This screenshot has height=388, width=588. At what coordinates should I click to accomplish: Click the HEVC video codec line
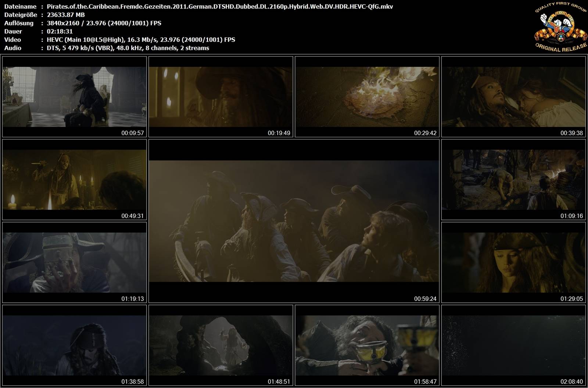click(141, 40)
